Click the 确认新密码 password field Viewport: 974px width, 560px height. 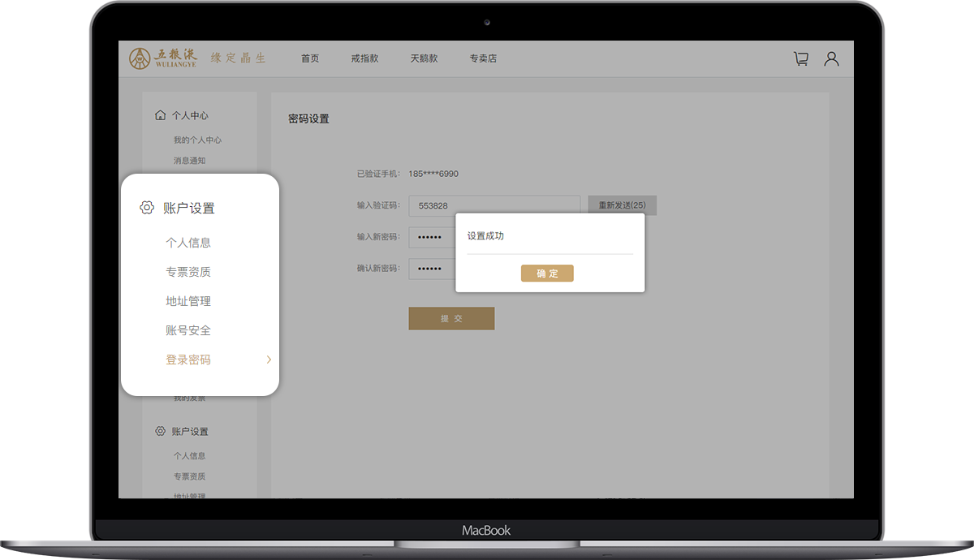pos(432,269)
